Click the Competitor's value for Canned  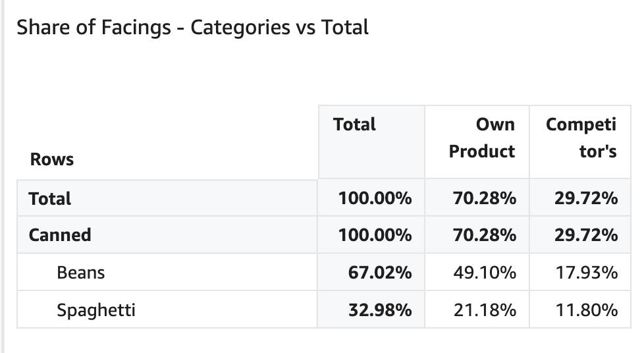point(585,235)
